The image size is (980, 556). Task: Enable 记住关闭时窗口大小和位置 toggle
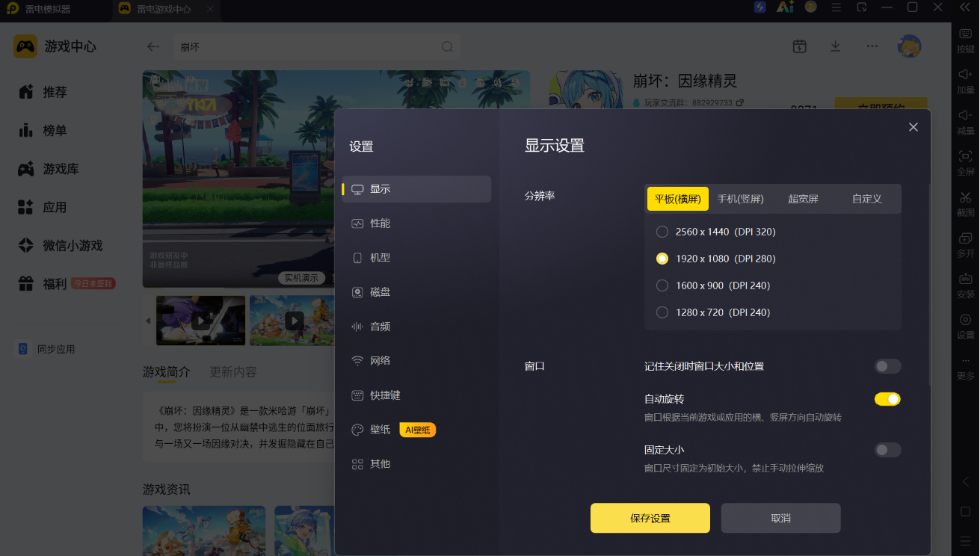(x=888, y=366)
